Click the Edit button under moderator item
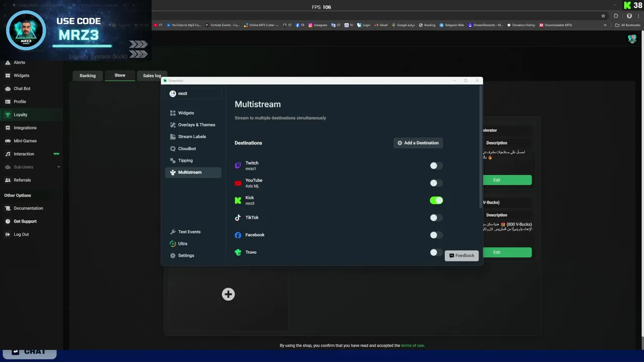The width and height of the screenshot is (644, 362). point(507,180)
